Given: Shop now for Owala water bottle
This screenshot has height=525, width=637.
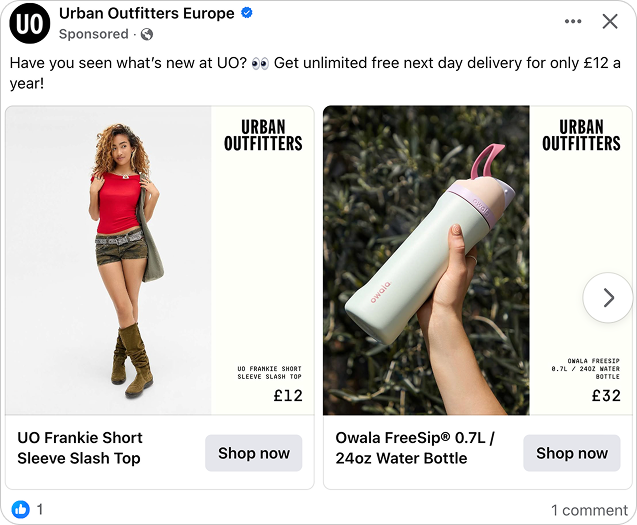Looking at the screenshot, I should pos(572,453).
